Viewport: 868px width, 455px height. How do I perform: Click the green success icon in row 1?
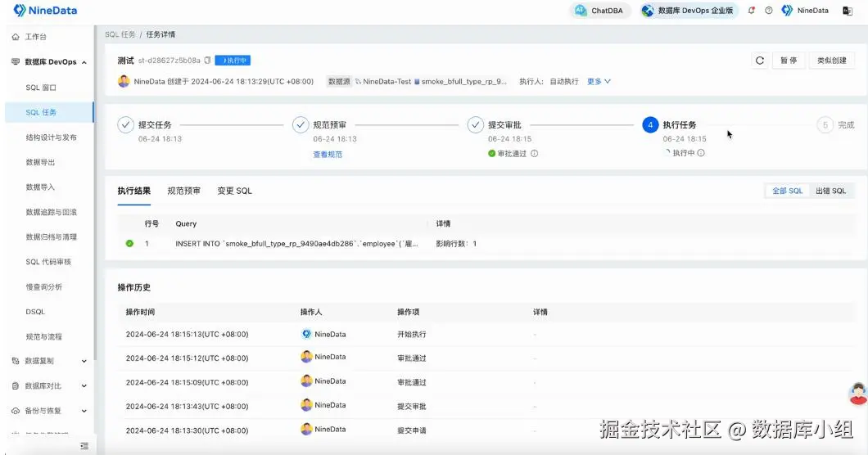click(x=129, y=244)
